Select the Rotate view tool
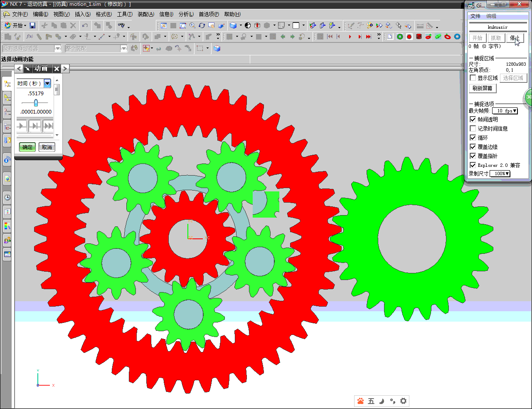Screen dimensions: 532x409 pos(202,25)
